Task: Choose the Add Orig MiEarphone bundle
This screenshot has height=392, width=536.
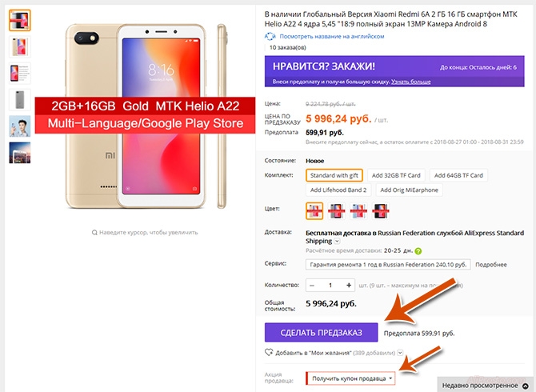Action: click(x=409, y=190)
